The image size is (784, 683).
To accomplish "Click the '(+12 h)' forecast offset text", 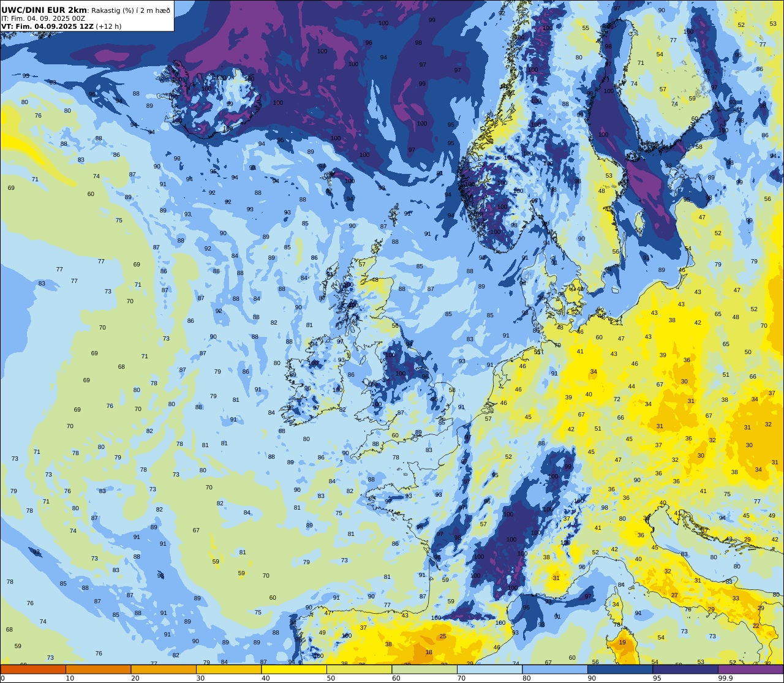I will pyautogui.click(x=108, y=26).
